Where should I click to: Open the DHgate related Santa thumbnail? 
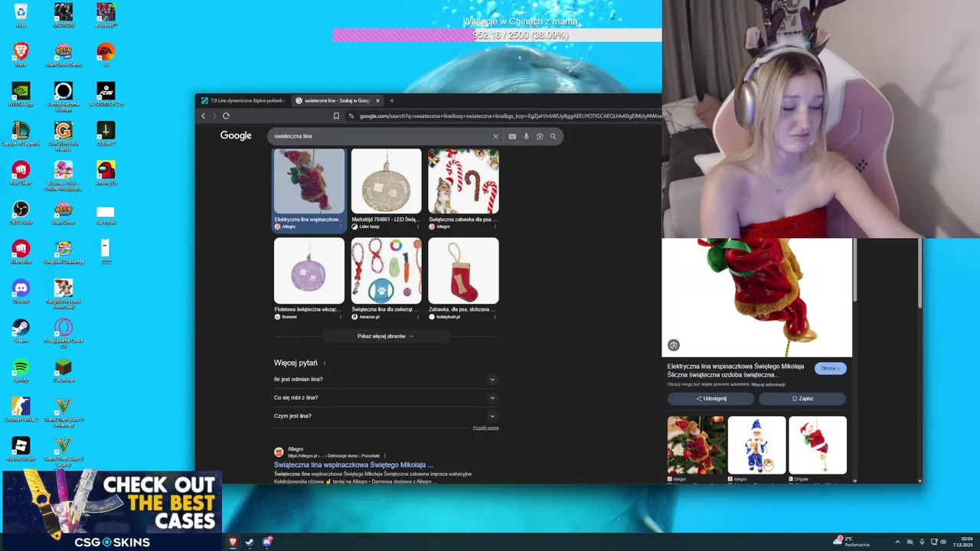(818, 445)
